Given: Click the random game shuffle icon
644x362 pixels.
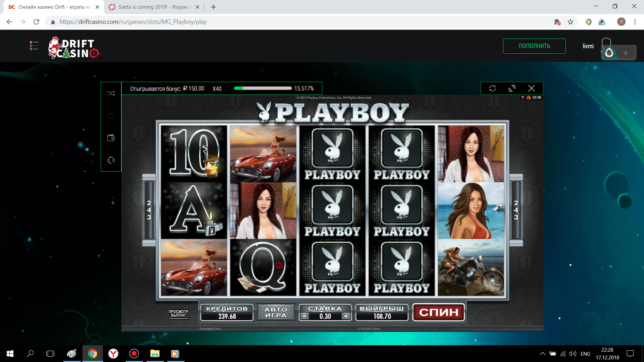Looking at the screenshot, I should coord(111,93).
